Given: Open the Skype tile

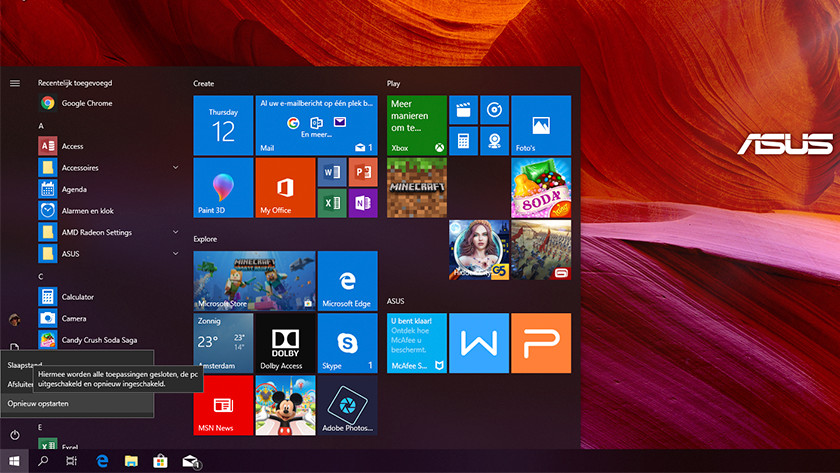Looking at the screenshot, I should click(x=347, y=343).
